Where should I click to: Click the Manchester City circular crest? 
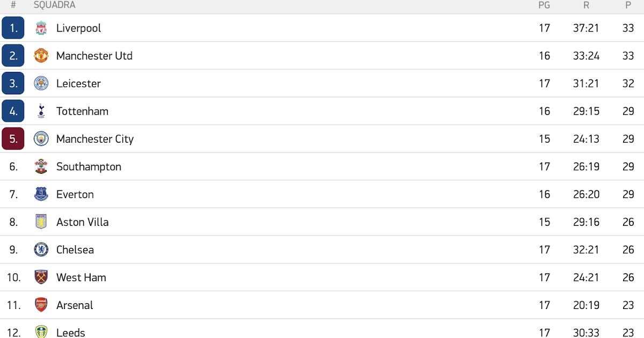[41, 138]
